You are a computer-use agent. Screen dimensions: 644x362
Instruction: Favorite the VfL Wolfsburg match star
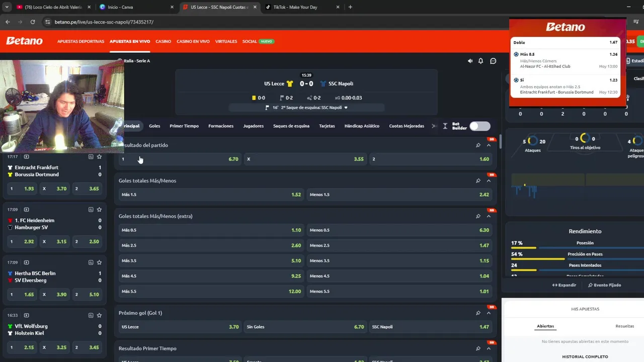(x=99, y=315)
